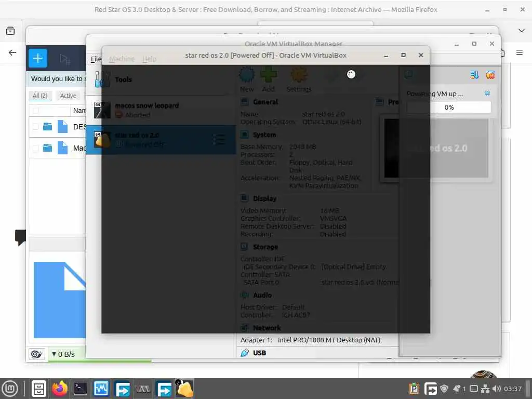Click the taskbar icon showing badge 2
Screen dimensions: 532x399
click(184, 389)
